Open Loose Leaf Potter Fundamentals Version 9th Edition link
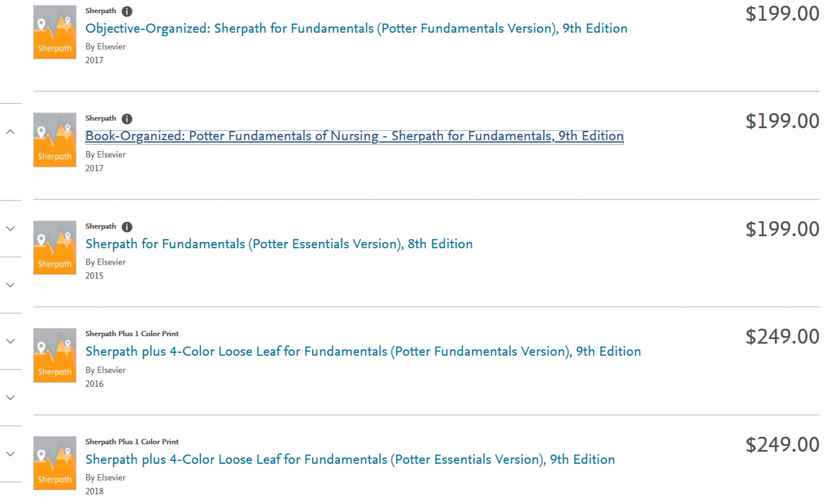This screenshot has height=504, width=832. coord(363,351)
